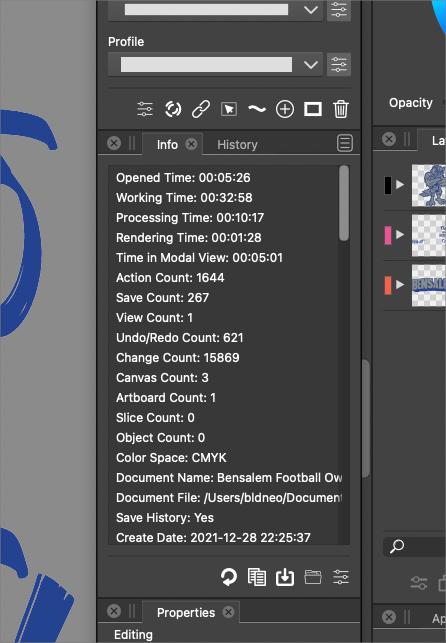Image resolution: width=446 pixels, height=643 pixels.
Task: Select the Properties tab
Action: click(x=186, y=612)
